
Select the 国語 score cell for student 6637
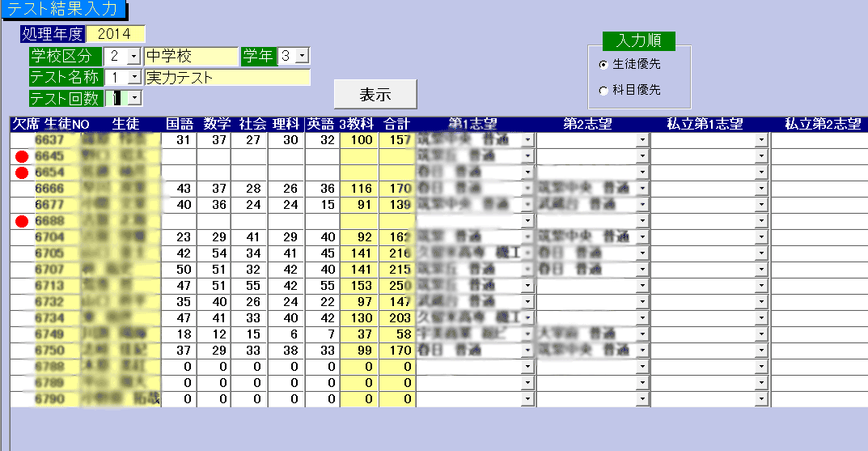pyautogui.click(x=179, y=140)
